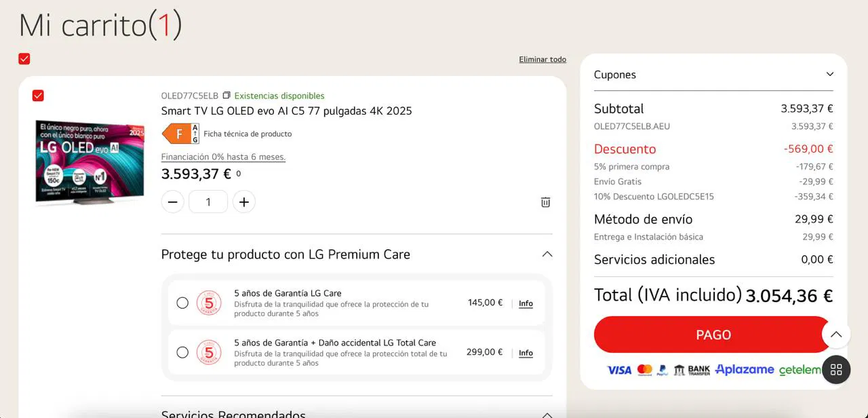
Task: Toggle the select-all checkbox above the cart
Action: tap(24, 59)
